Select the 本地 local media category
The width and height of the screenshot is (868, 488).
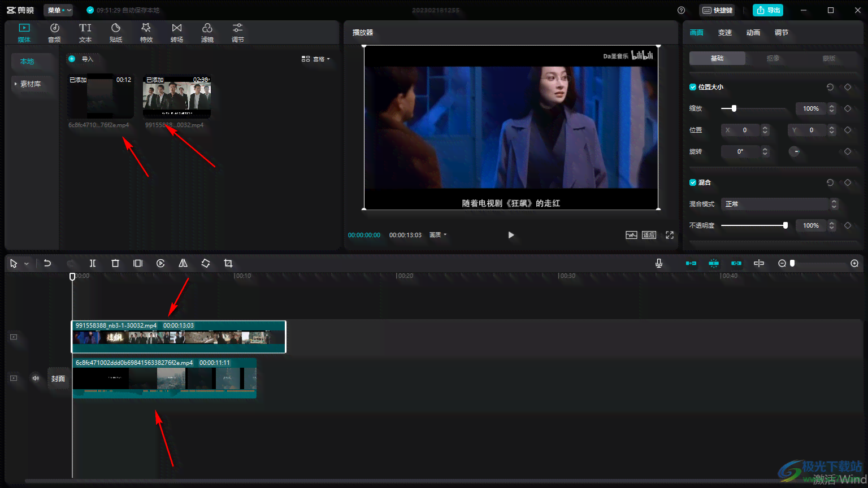click(x=32, y=61)
